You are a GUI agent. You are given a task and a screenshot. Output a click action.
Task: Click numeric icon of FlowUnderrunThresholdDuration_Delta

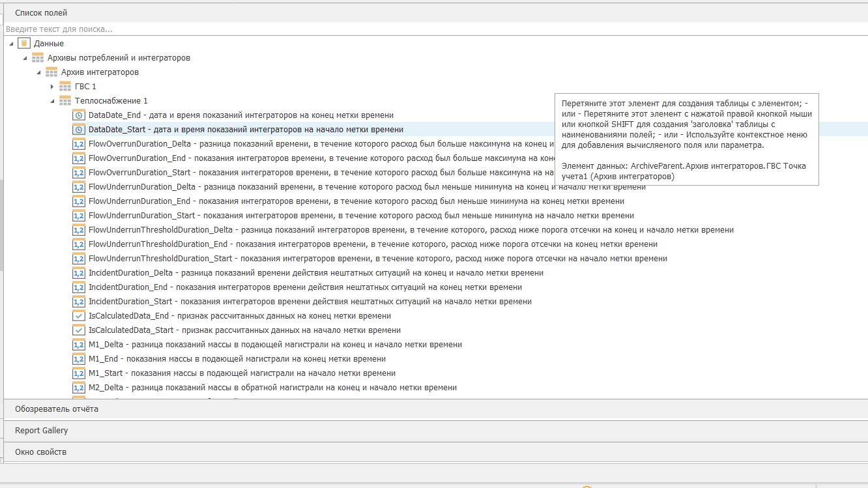point(79,229)
